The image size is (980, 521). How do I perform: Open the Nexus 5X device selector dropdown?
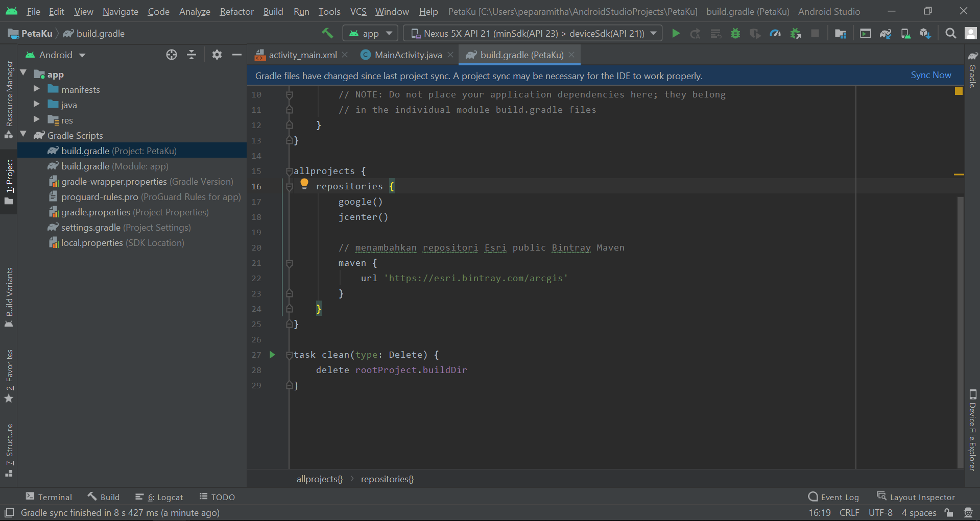[533, 34]
